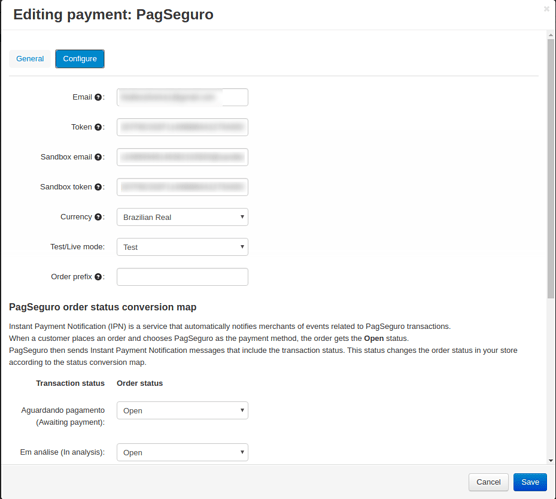Open the Aguardando pagamento order status dropdown

[182, 410]
